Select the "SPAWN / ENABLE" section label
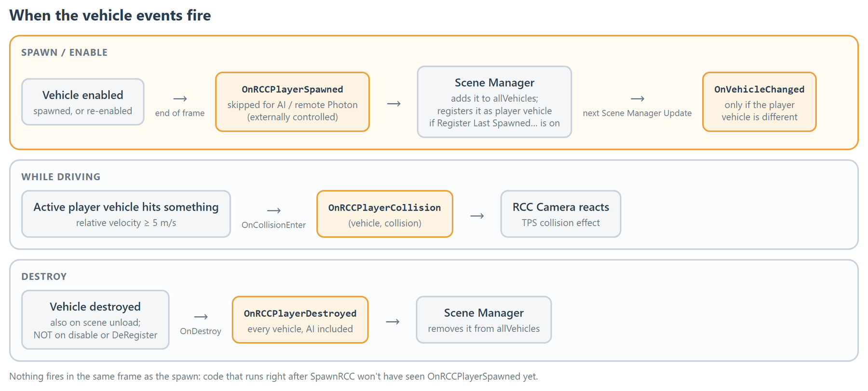The width and height of the screenshot is (868, 391). click(64, 53)
